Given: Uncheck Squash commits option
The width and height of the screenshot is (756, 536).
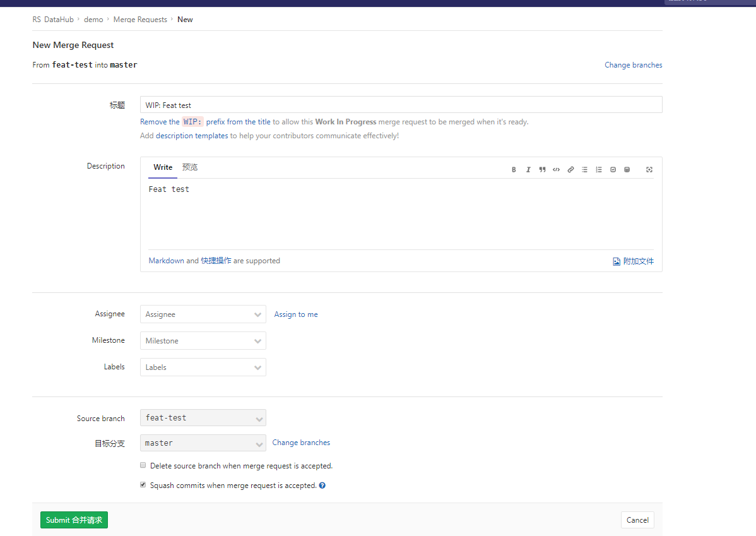Looking at the screenshot, I should (143, 484).
